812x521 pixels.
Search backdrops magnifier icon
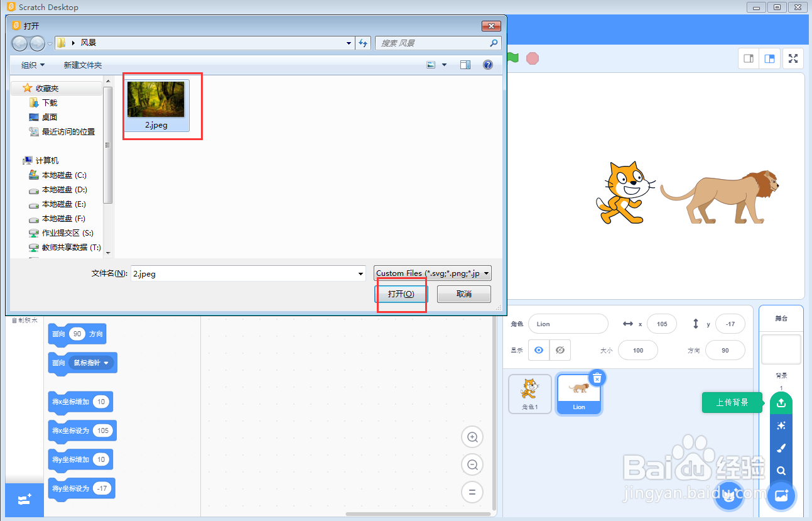pyautogui.click(x=781, y=471)
